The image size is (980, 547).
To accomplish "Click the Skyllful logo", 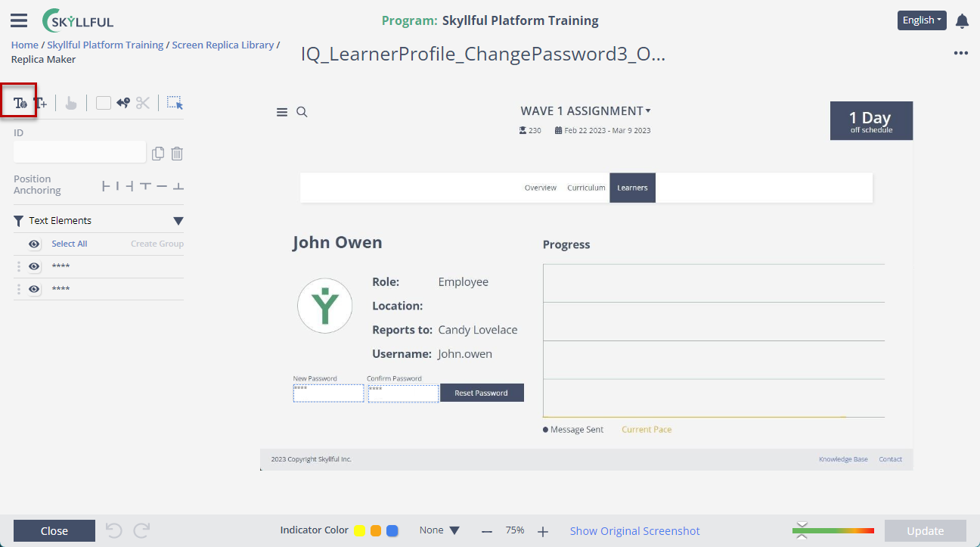I will point(79,20).
